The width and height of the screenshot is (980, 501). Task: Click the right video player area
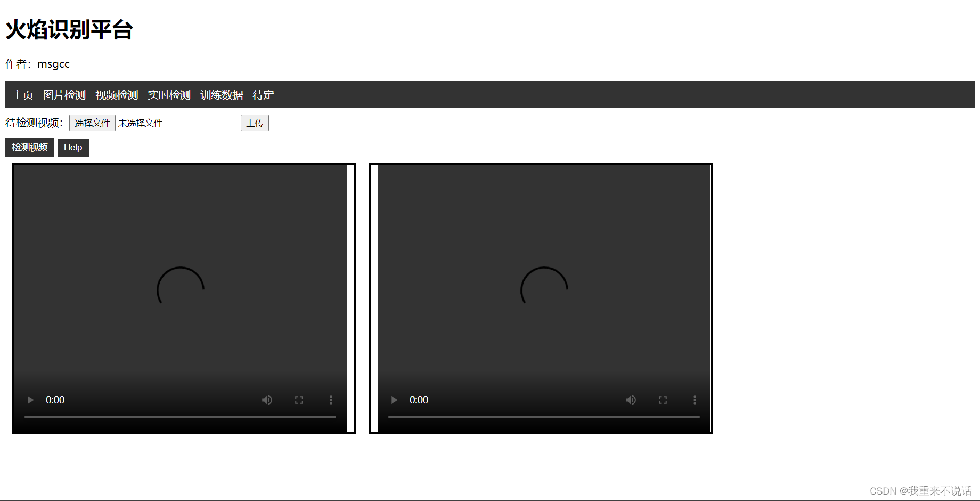point(544,298)
